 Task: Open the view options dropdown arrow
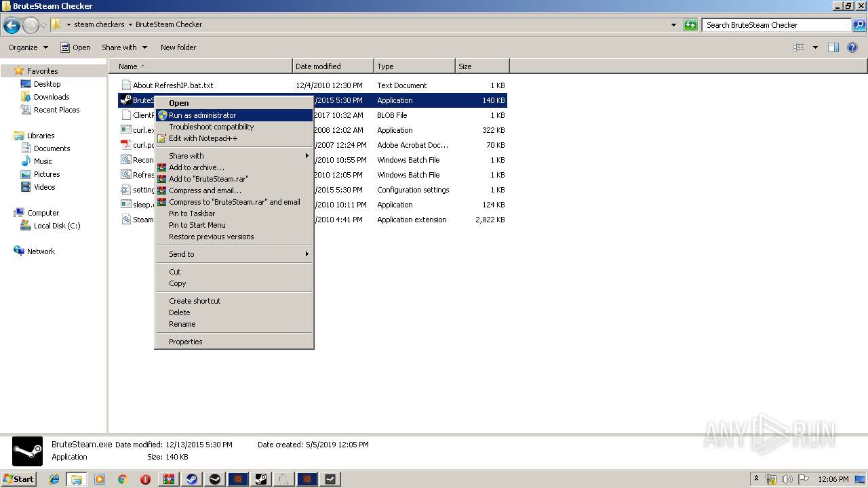click(815, 47)
